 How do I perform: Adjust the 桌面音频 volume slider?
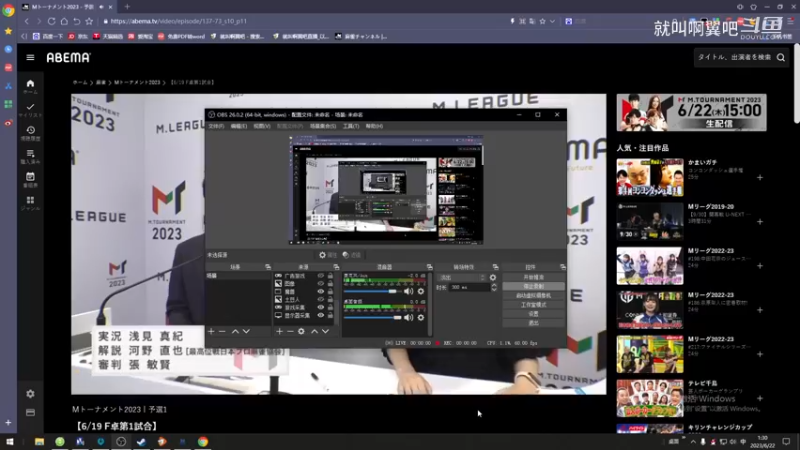[x=372, y=317]
